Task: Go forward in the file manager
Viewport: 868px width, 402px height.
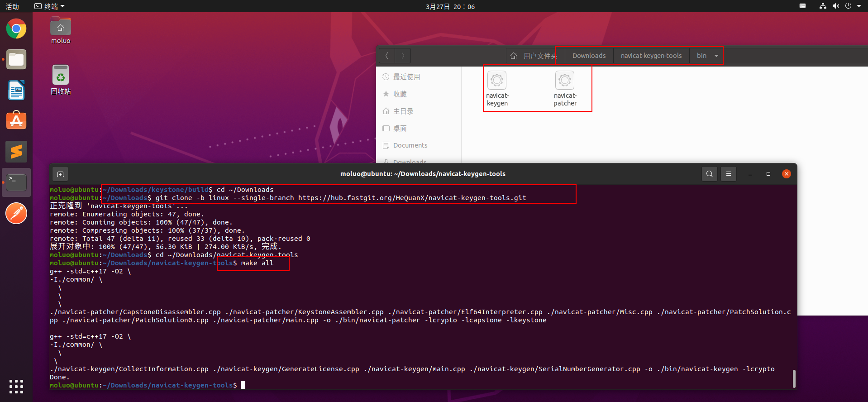Action: [403, 56]
